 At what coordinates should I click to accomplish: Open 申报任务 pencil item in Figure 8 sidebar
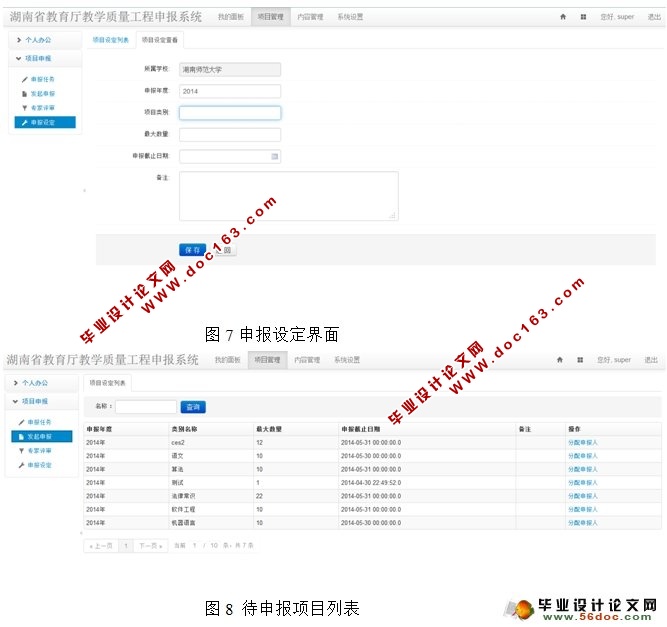pos(35,422)
